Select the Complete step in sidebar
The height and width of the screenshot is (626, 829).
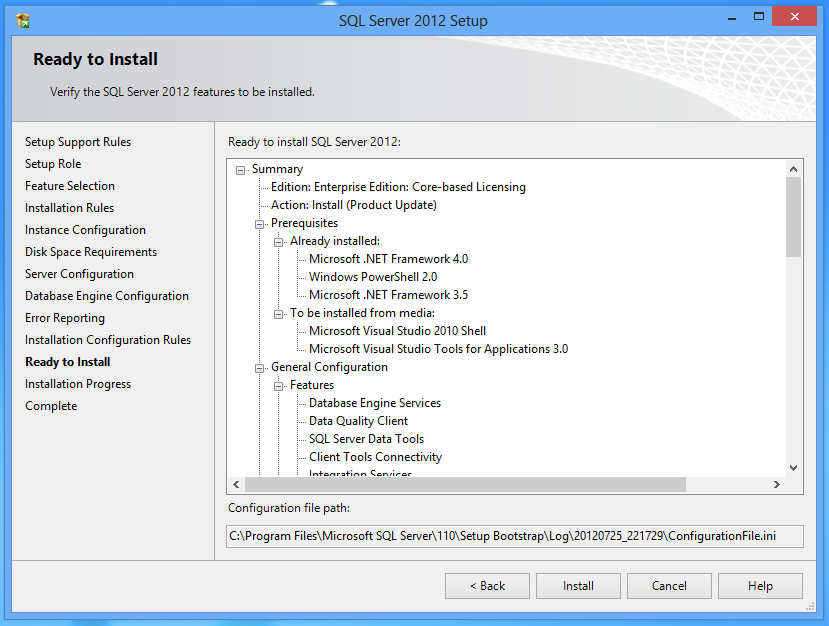(51, 406)
